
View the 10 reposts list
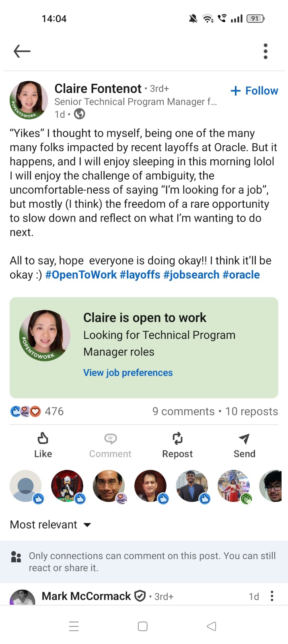251,411
